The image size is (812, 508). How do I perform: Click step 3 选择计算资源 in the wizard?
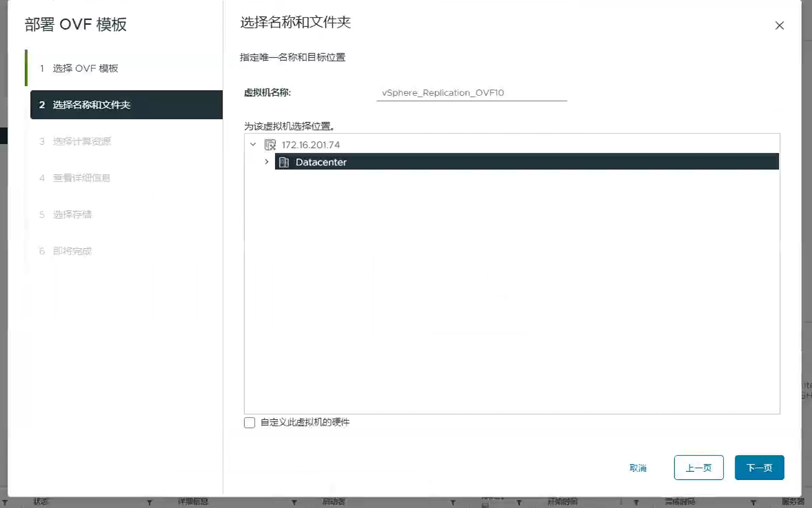click(x=82, y=142)
